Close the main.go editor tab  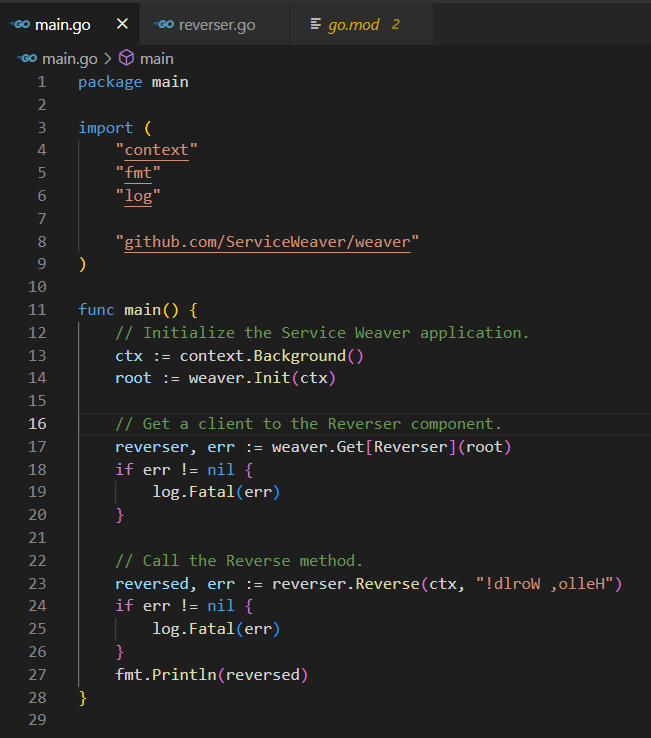click(122, 24)
